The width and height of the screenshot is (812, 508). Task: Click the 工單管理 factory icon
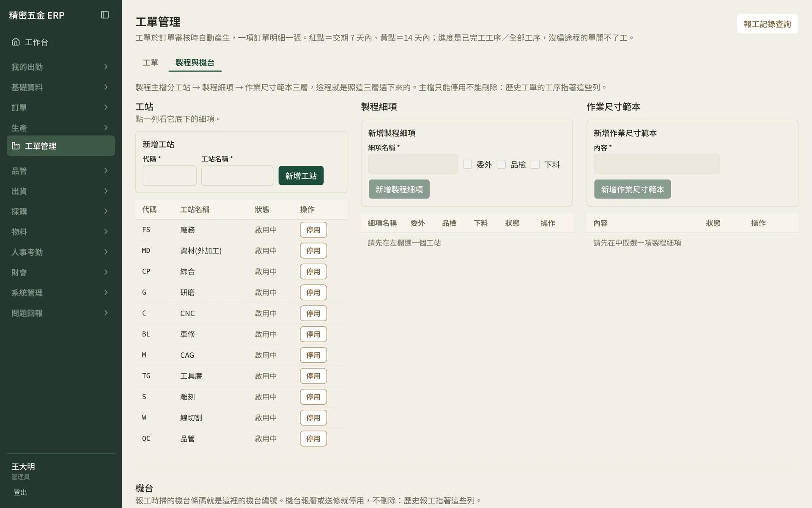coord(16,146)
